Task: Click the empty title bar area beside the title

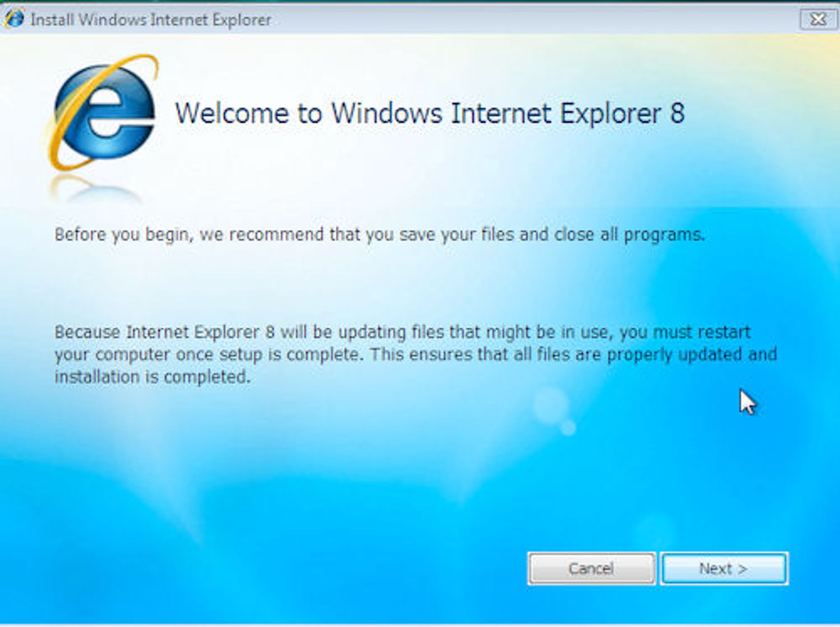Action: point(533,19)
